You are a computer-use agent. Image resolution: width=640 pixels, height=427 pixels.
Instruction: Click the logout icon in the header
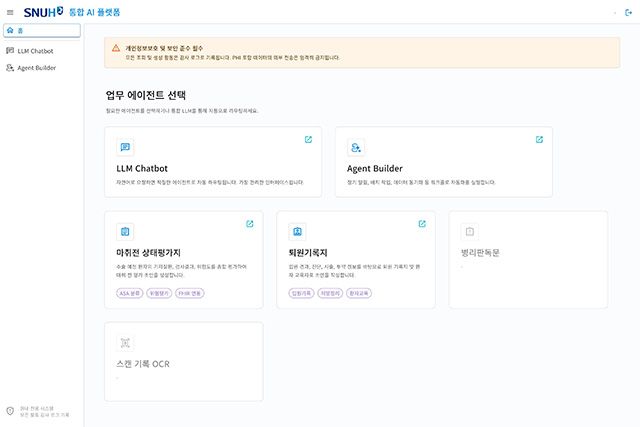tap(629, 13)
